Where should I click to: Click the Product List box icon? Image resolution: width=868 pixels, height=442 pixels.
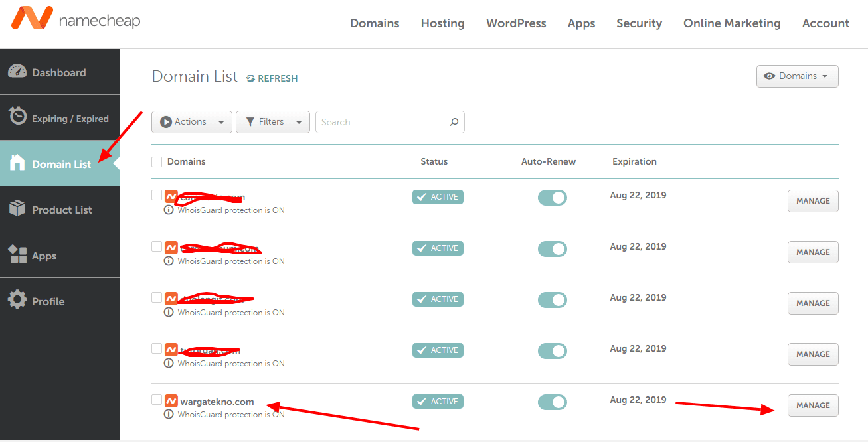pos(17,209)
